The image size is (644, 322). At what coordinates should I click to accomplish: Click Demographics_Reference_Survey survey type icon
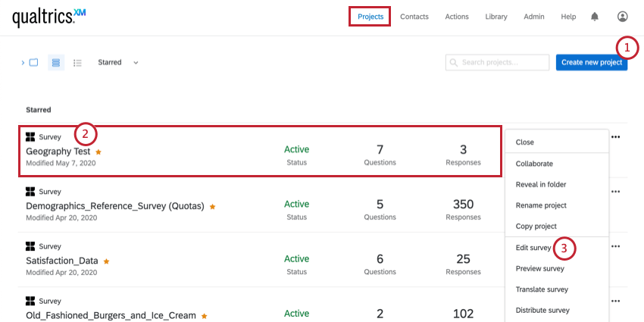pyautogui.click(x=30, y=192)
